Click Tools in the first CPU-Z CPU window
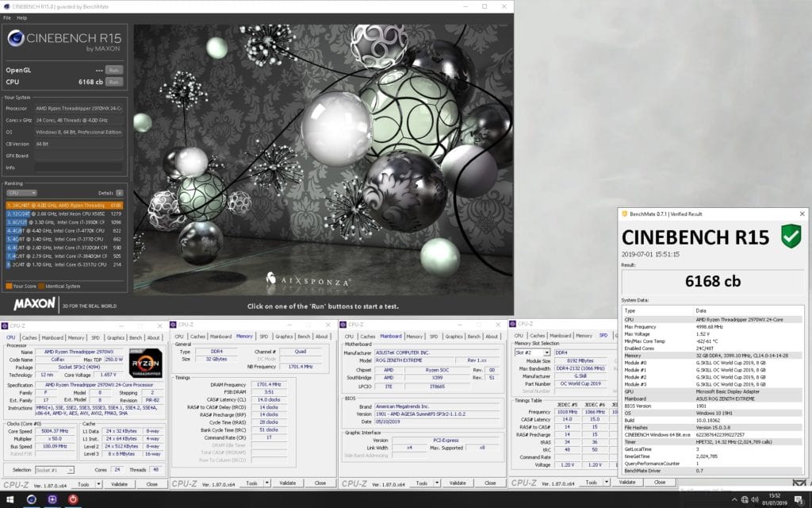 coord(83,484)
